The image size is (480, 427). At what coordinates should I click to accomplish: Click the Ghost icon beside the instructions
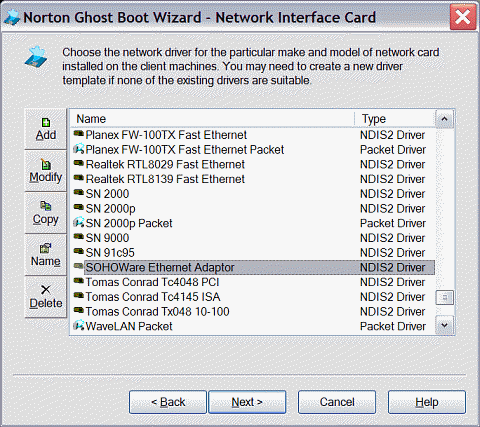click(x=36, y=57)
